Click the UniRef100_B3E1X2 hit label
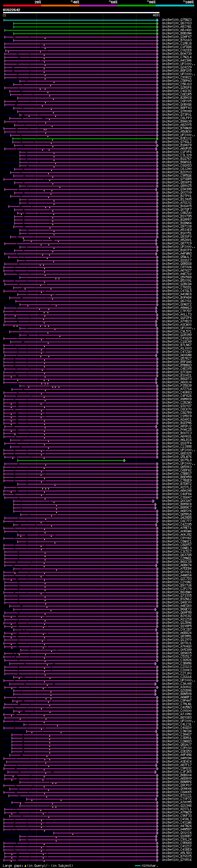The height and width of the screenshot is (868, 197). pos(177,139)
